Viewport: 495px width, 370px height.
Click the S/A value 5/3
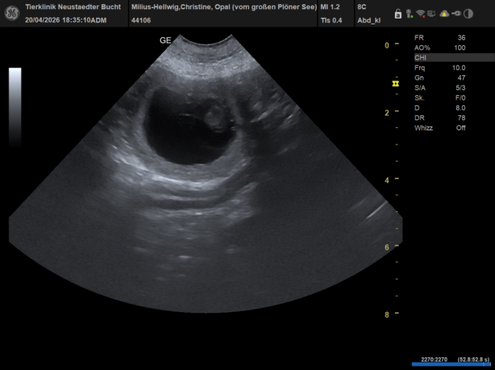(460, 88)
